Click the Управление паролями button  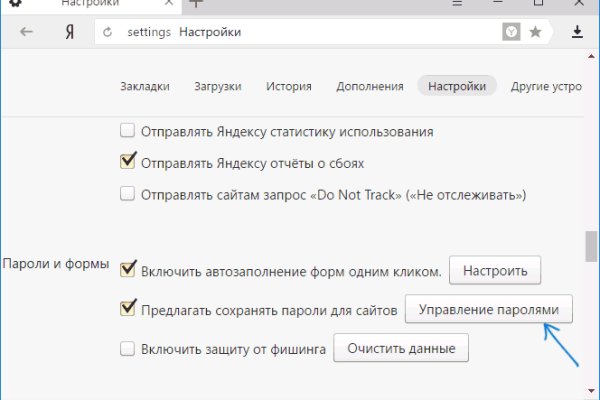489,310
